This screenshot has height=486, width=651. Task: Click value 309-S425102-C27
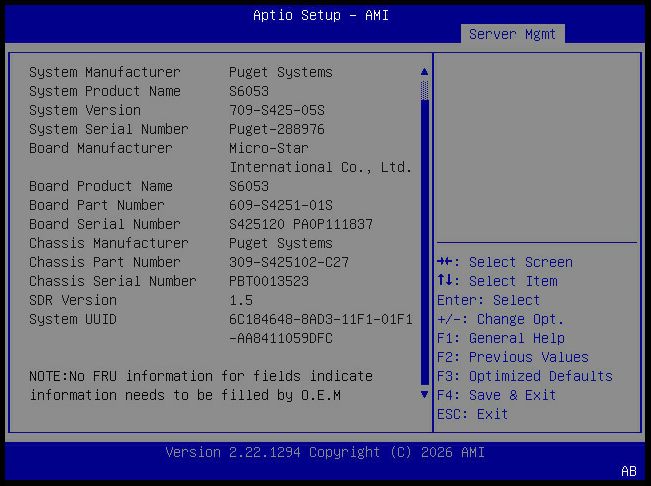pyautogui.click(x=289, y=262)
